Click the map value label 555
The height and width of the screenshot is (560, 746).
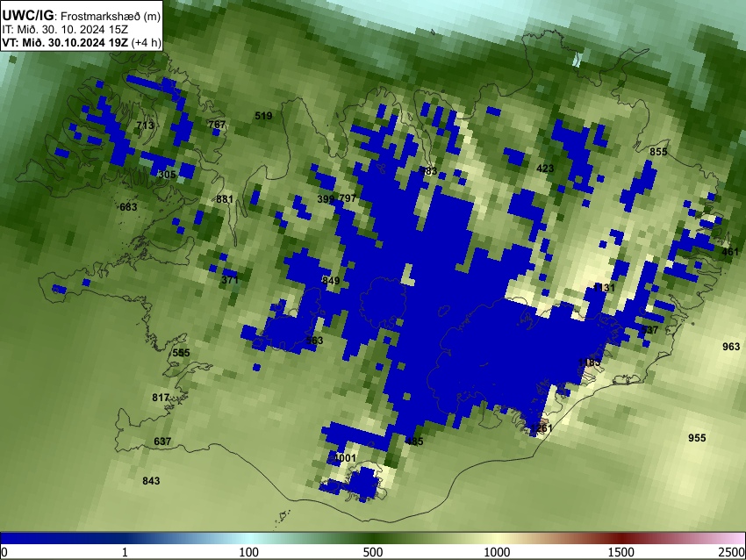182,353
